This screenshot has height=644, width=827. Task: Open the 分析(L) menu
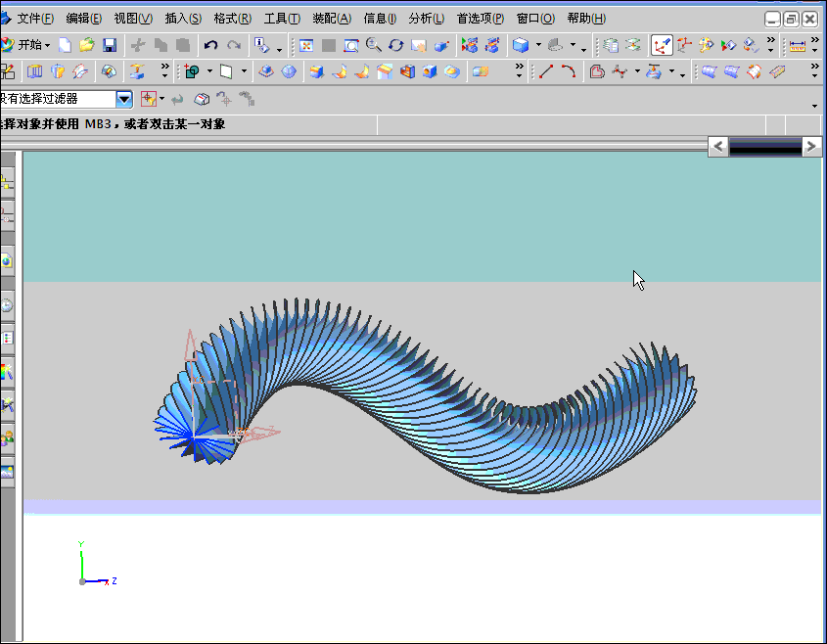tap(426, 19)
